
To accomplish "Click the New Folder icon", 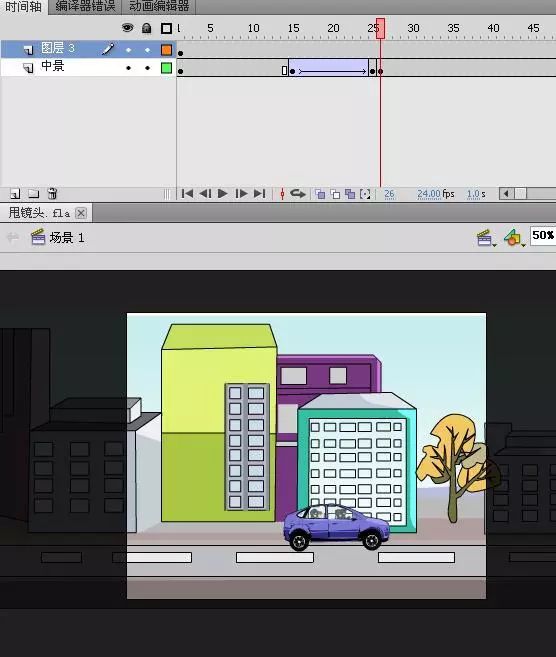I will tap(34, 194).
